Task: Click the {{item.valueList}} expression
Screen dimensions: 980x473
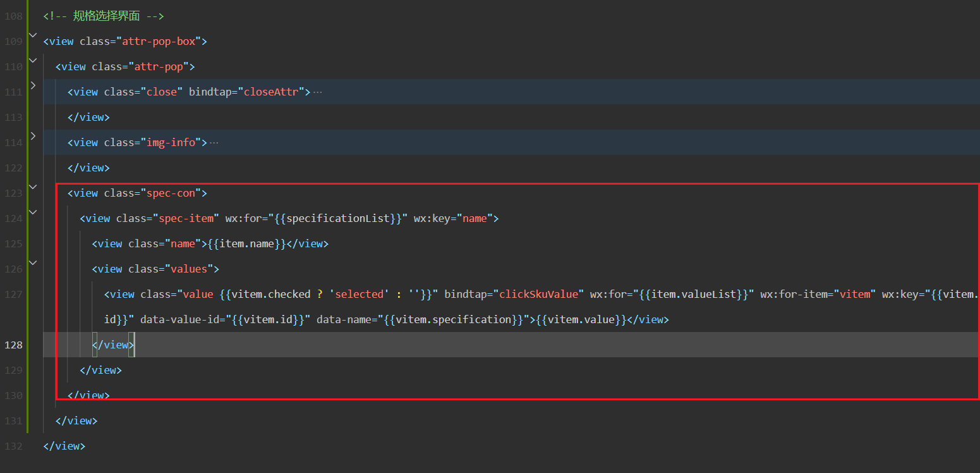Action: (x=693, y=295)
